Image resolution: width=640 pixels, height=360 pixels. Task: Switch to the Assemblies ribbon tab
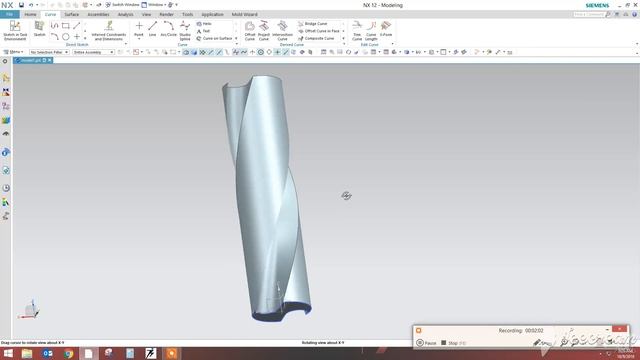tap(98, 14)
